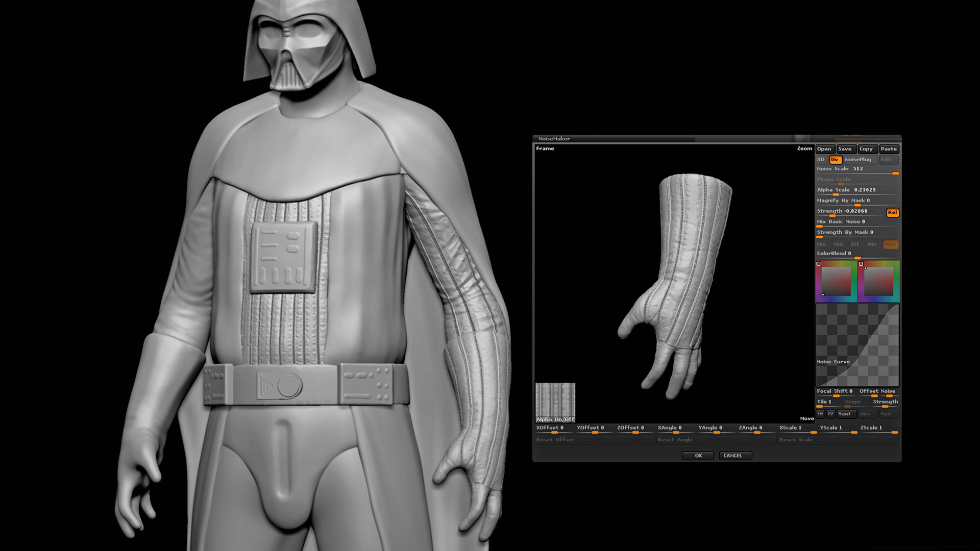980x551 pixels.
Task: Click Reset Offset
Action: [x=595, y=440]
